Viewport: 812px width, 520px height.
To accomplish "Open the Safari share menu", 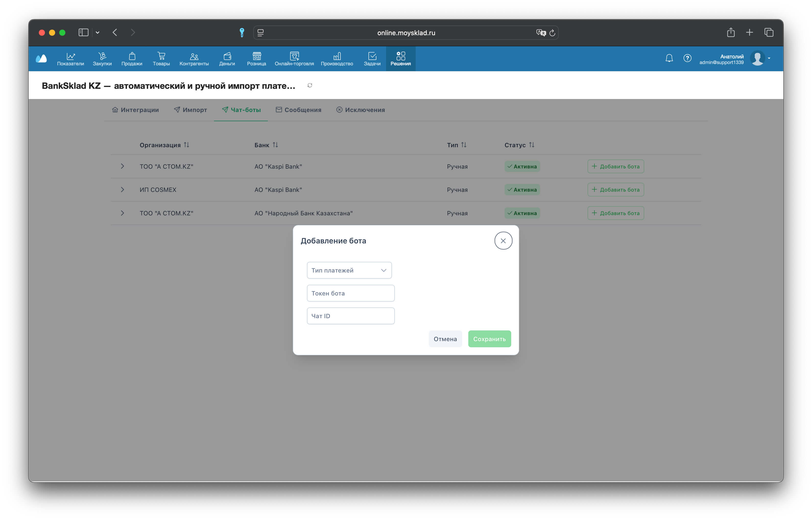I will (x=731, y=32).
